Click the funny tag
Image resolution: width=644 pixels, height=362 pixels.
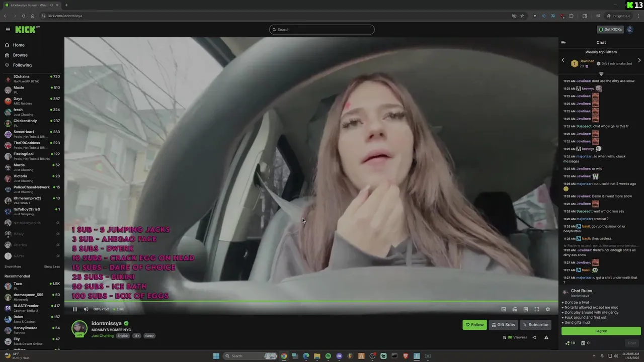pyautogui.click(x=149, y=336)
